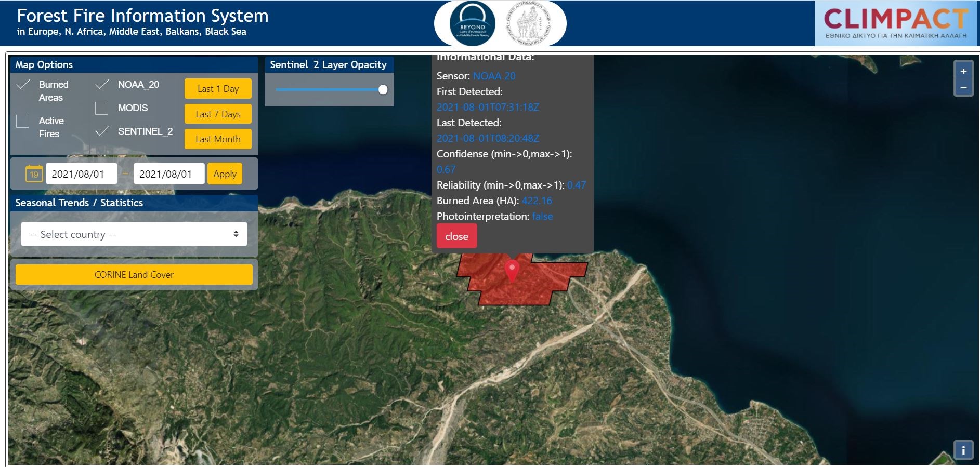Click the map zoom out minus button
Image resolution: width=980 pixels, height=467 pixels.
[963, 88]
